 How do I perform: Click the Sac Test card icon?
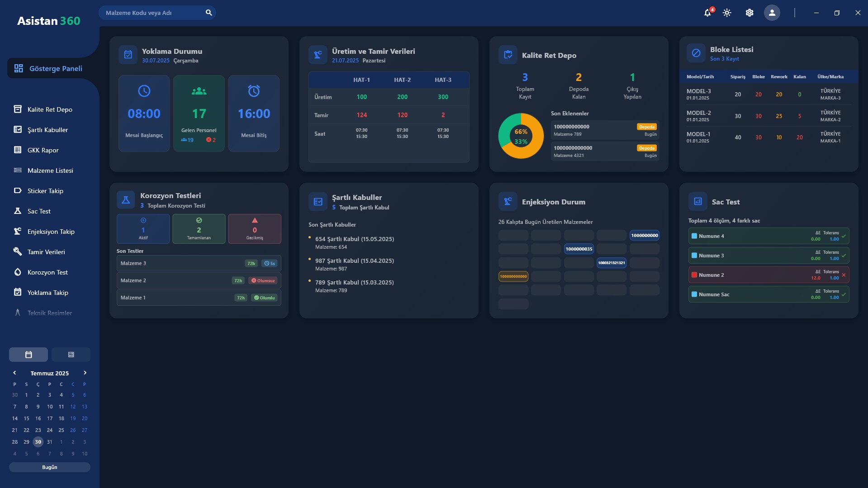point(697,202)
